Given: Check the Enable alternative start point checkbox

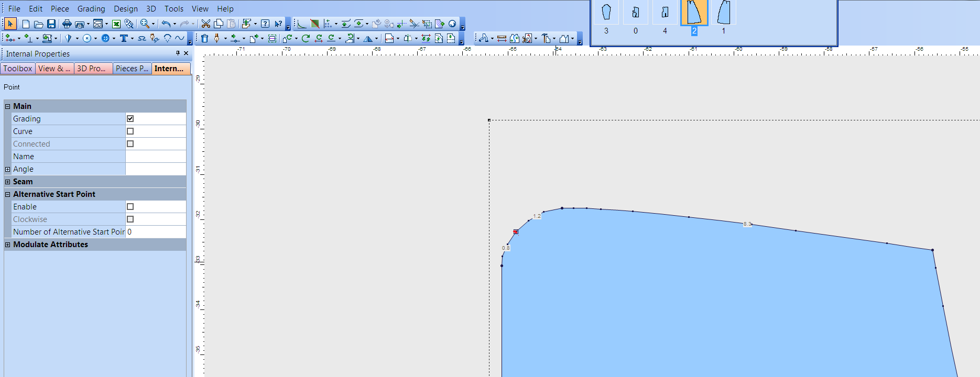Looking at the screenshot, I should [130, 207].
